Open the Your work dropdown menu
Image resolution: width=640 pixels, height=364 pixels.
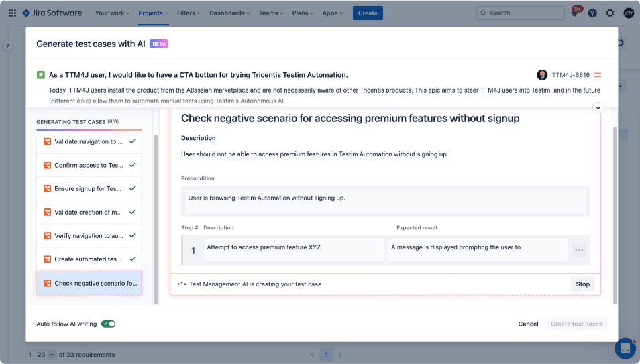pyautogui.click(x=112, y=13)
